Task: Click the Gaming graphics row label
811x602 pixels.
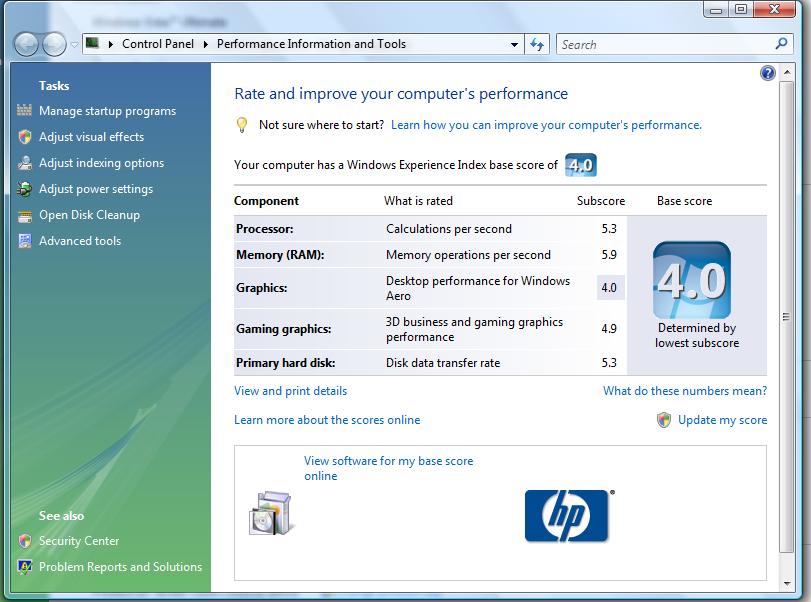Action: click(283, 329)
